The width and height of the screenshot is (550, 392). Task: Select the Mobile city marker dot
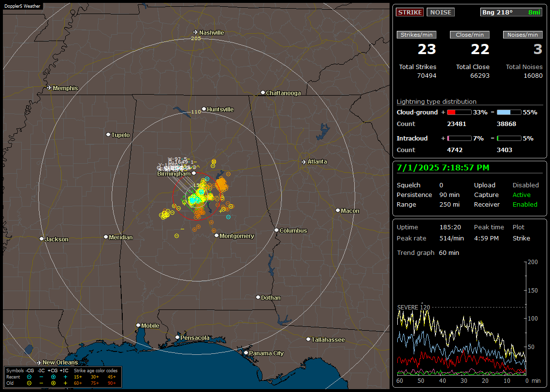(138, 325)
